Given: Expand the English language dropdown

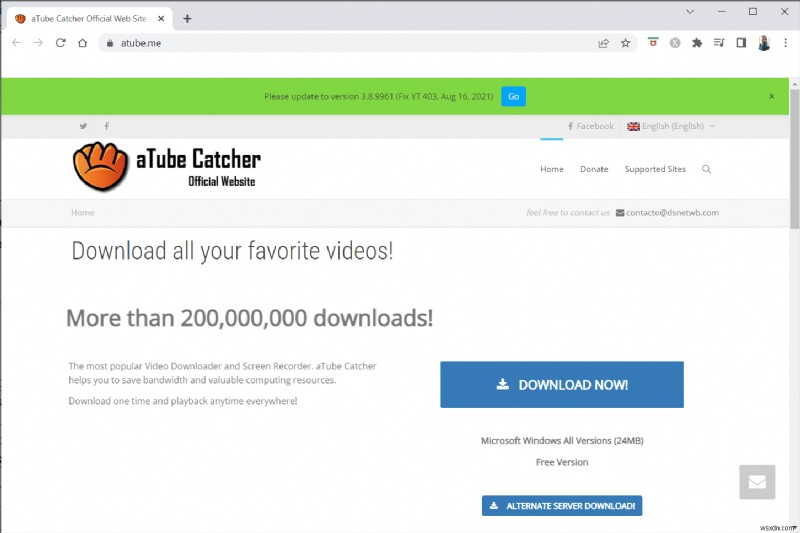Looking at the screenshot, I should (x=671, y=126).
